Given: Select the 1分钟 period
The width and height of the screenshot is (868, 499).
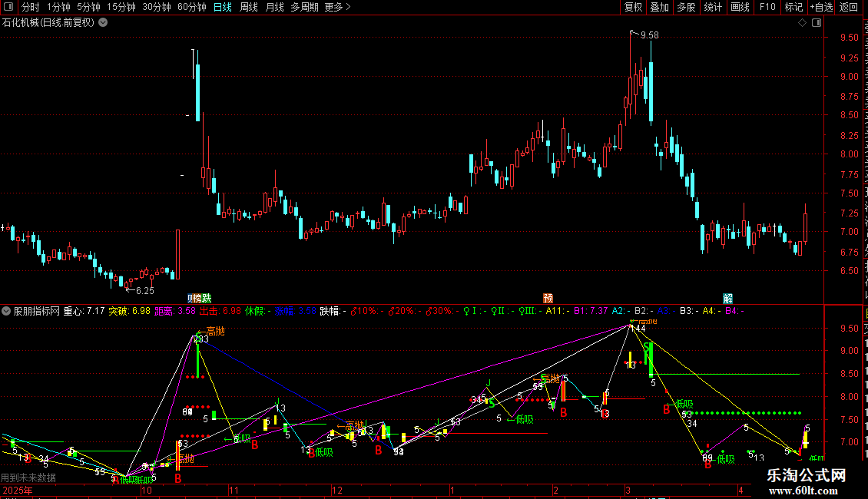Looking at the screenshot, I should click(x=58, y=7).
